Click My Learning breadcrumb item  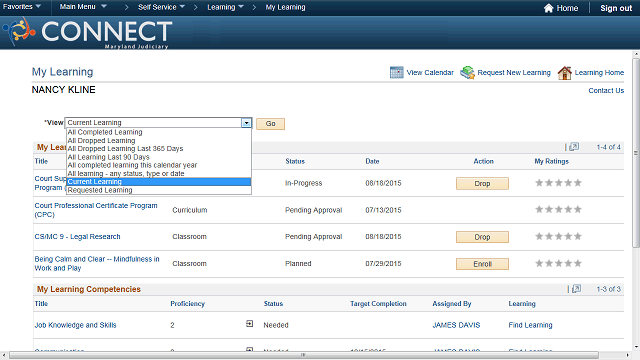pyautogui.click(x=285, y=7)
